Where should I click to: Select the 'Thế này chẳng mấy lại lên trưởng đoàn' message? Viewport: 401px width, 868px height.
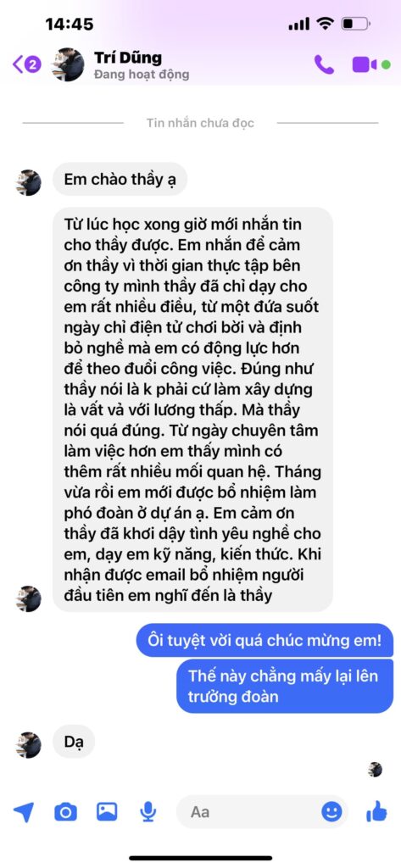coord(285,687)
